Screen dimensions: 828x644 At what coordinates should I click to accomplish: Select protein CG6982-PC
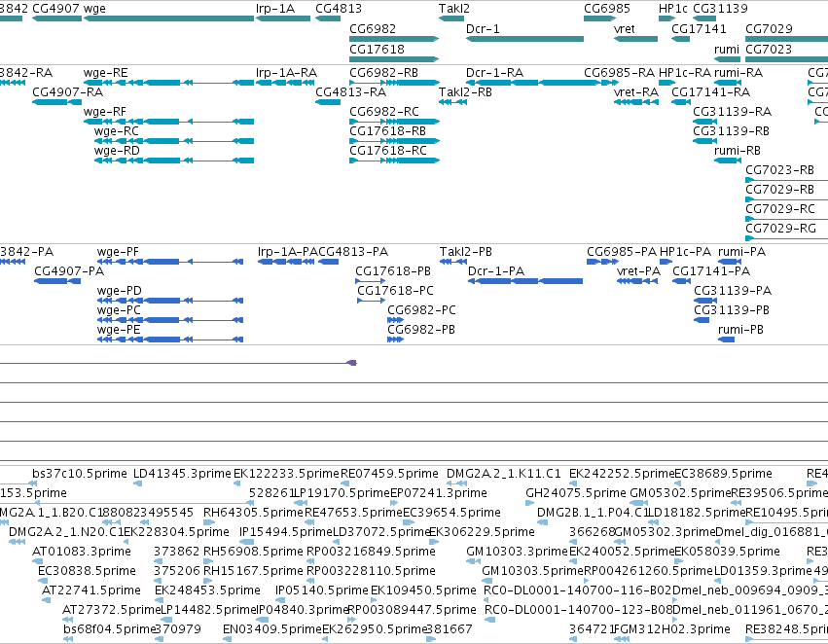point(396,320)
